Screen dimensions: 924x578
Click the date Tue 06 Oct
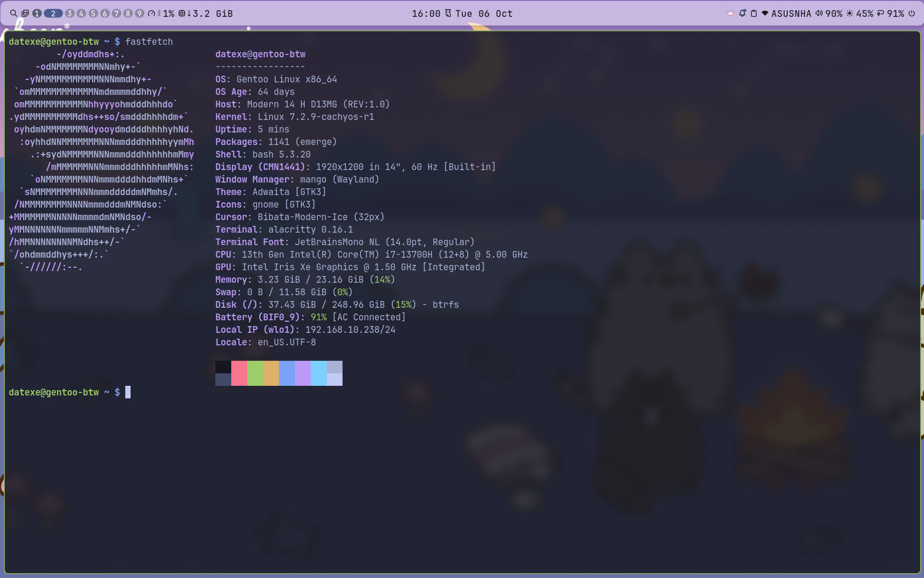point(484,13)
